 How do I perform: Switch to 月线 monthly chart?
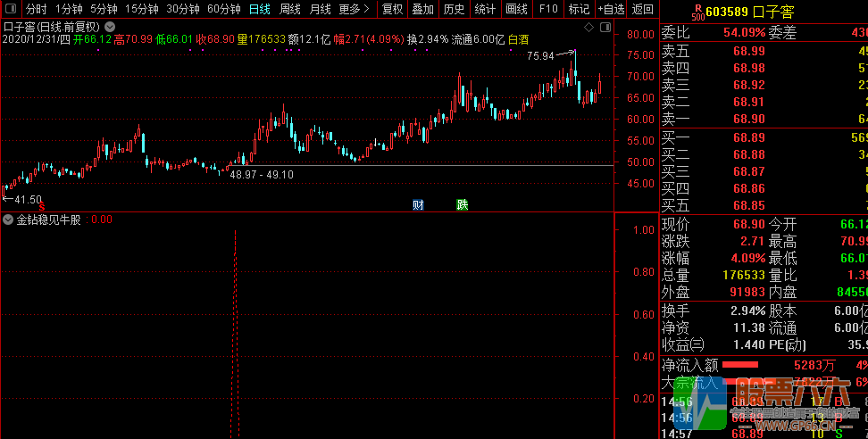[320, 9]
